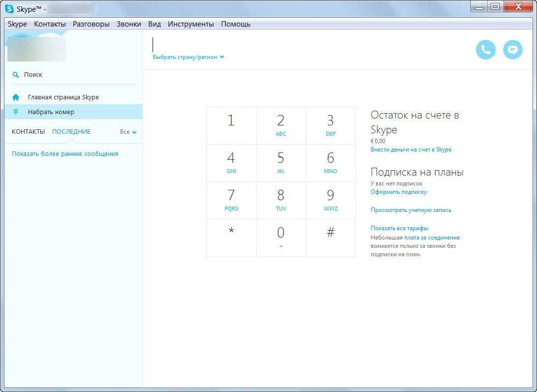Select Набрать номер in the sidebar
Image resolution: width=537 pixels, height=392 pixels.
(x=73, y=112)
